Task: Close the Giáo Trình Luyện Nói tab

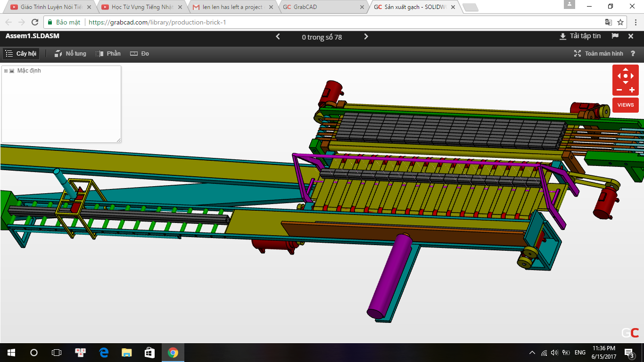Action: coord(89,7)
